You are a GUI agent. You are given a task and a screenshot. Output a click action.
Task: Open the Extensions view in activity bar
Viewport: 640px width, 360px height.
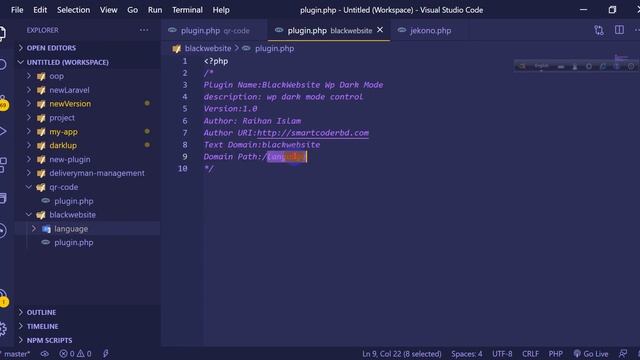[x=3, y=165]
